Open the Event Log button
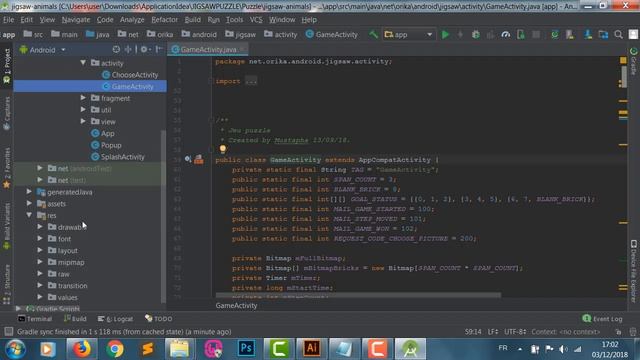 point(602,319)
